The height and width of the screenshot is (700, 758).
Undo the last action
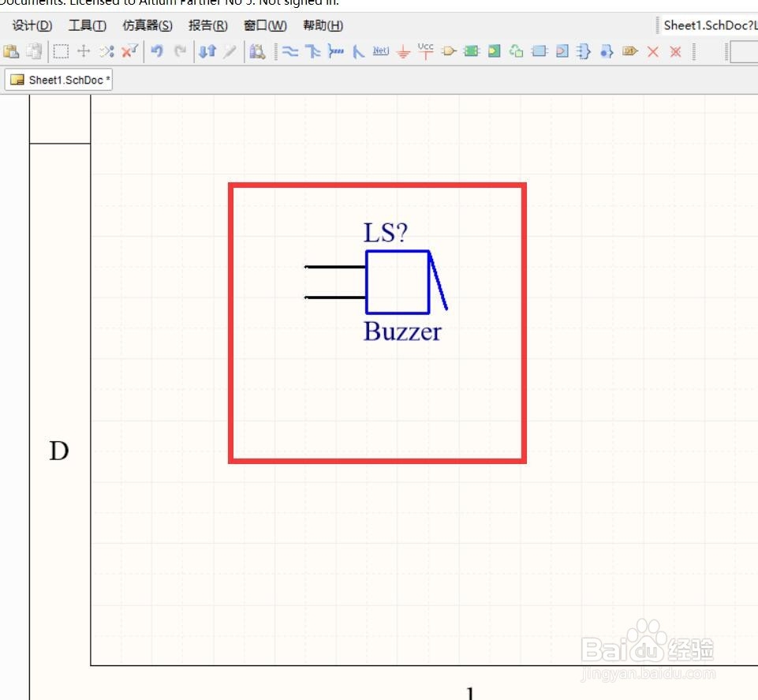click(157, 51)
